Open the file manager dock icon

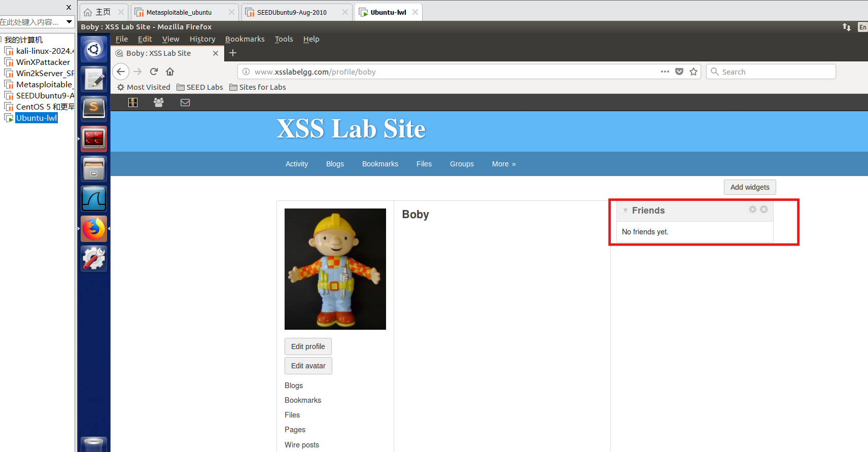[x=94, y=168]
